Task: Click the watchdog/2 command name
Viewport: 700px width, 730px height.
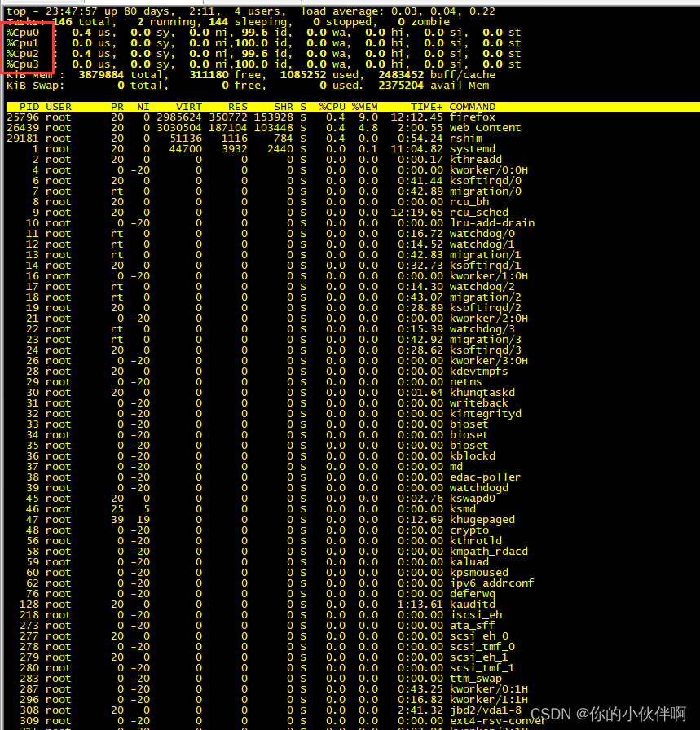Action: (482, 287)
